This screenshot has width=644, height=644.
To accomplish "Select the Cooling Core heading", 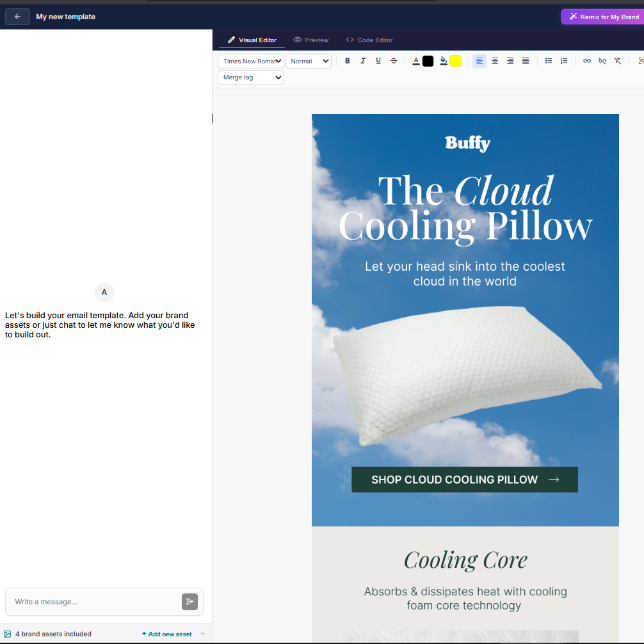I will tap(465, 560).
